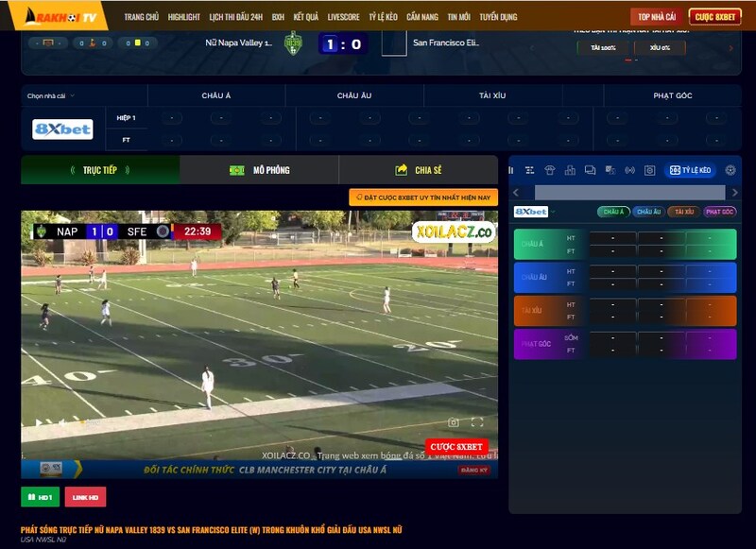Open the Trang Chủ menu item
This screenshot has width=756, height=549.
(141, 17)
